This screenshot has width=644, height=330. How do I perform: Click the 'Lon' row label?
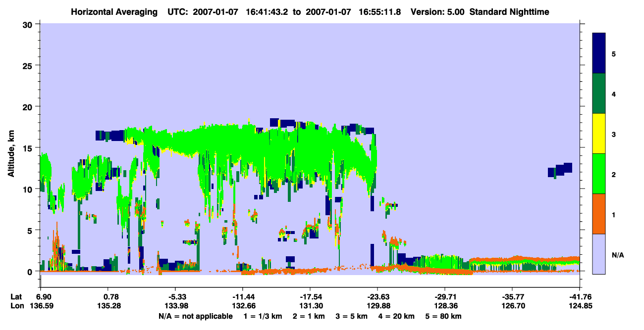click(x=17, y=306)
